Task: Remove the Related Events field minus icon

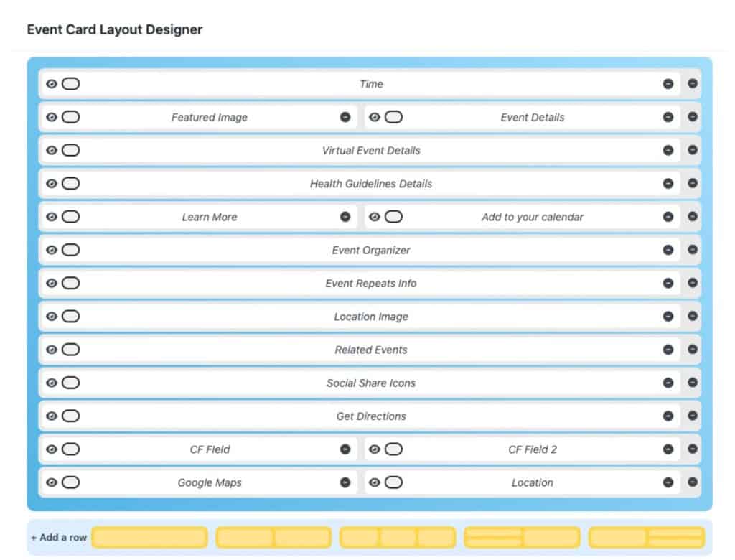Action: [x=668, y=350]
